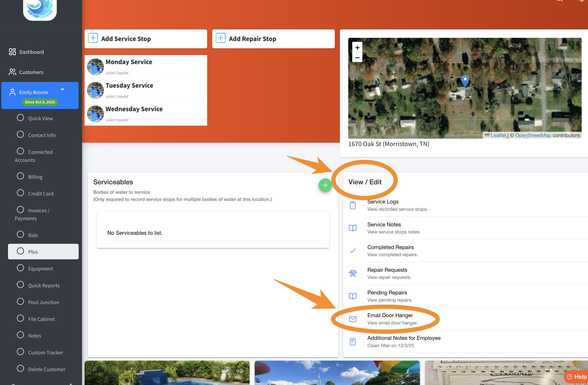The image size is (588, 385).
Task: Collapse the Emily Bronte customer menu
Action: [x=62, y=89]
